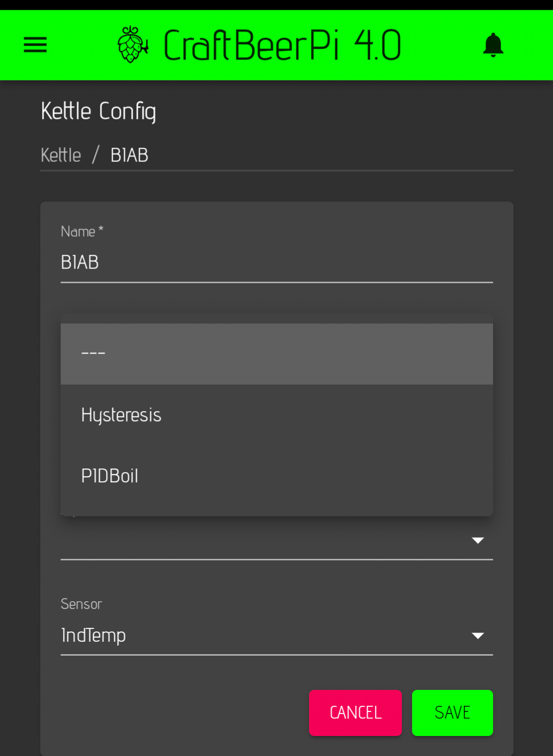Screen dimensions: 553x756
Task: Click the BIAB breadcrumb item
Action: point(129,155)
